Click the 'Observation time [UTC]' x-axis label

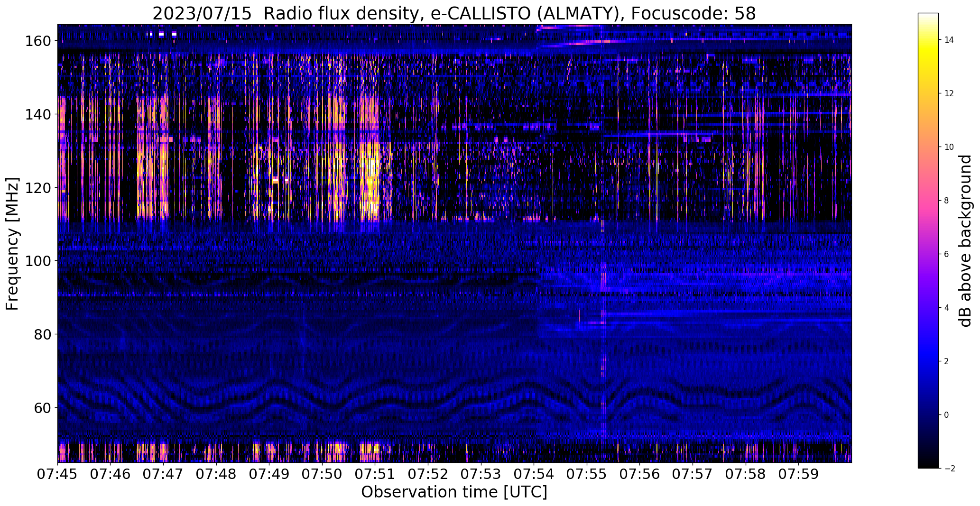(x=454, y=492)
